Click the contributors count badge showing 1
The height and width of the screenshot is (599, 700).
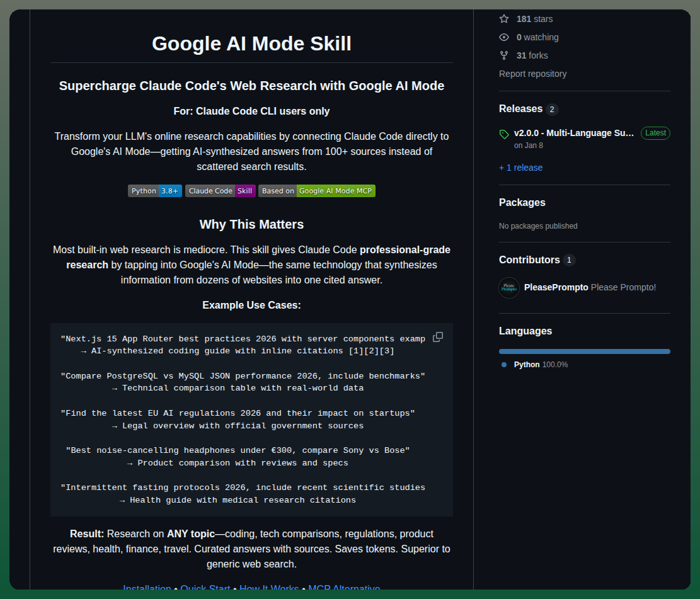pos(569,260)
